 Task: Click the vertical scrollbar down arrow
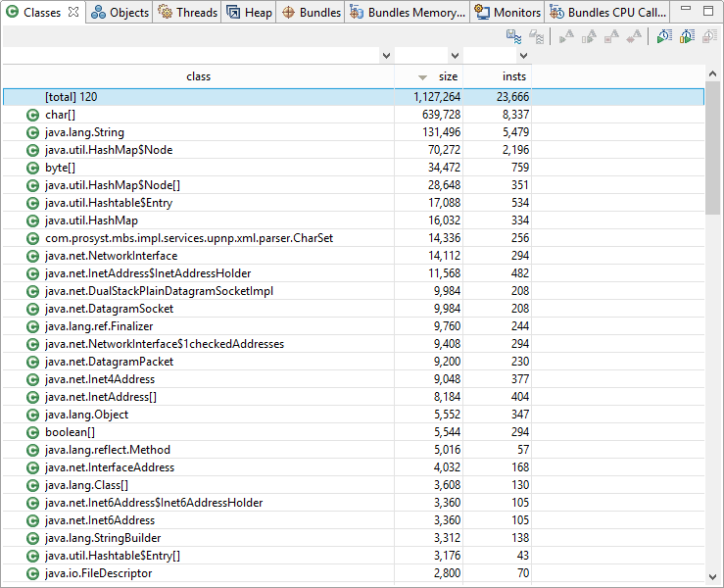tap(713, 578)
